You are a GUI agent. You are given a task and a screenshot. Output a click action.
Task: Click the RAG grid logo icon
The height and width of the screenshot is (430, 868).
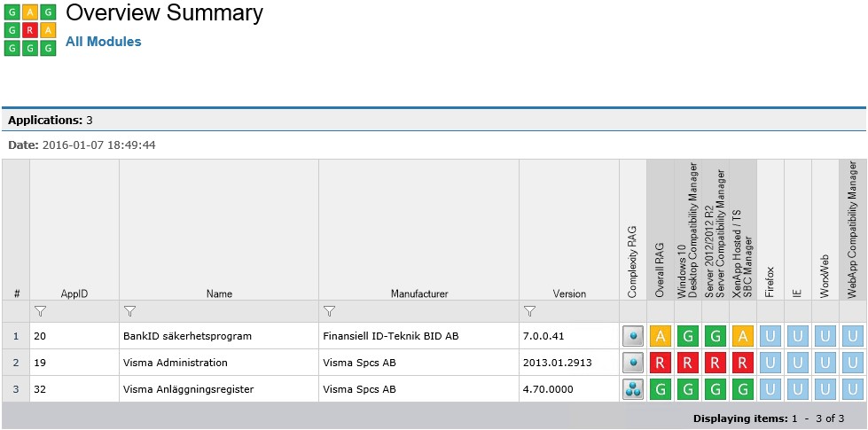[30, 30]
